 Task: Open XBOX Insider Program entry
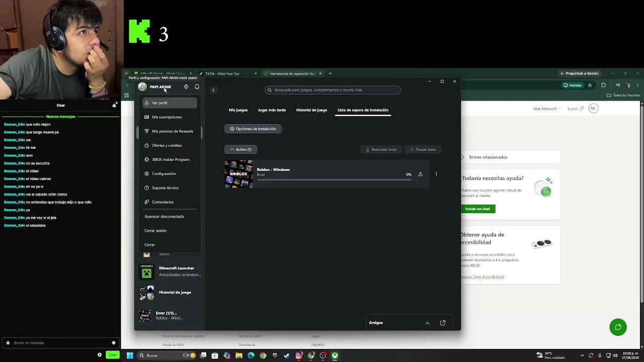170,159
